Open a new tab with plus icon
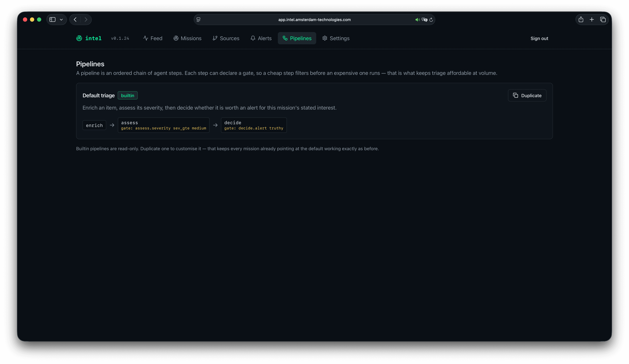Viewport: 629px width, 364px height. [x=591, y=19]
